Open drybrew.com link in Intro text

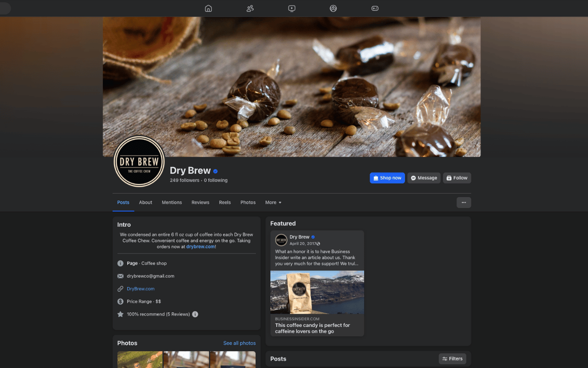pyautogui.click(x=201, y=247)
